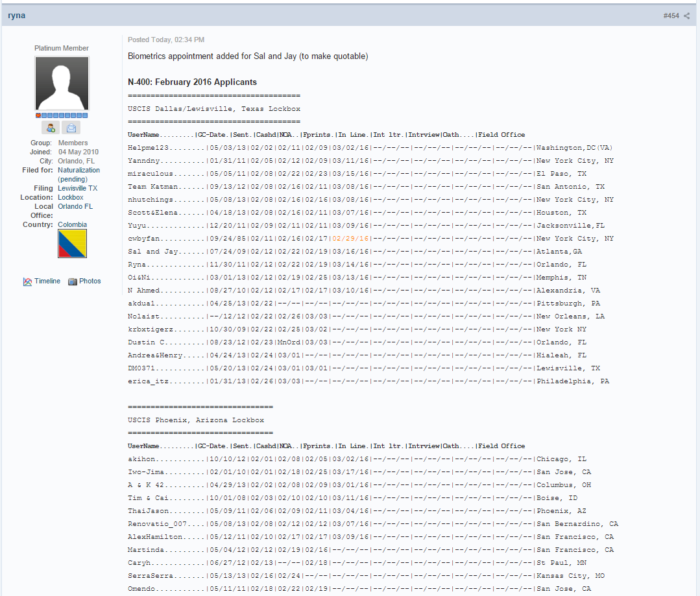Click the orange 02/29/16 date for cwbyfan
This screenshot has height=596, width=700.
[350, 239]
